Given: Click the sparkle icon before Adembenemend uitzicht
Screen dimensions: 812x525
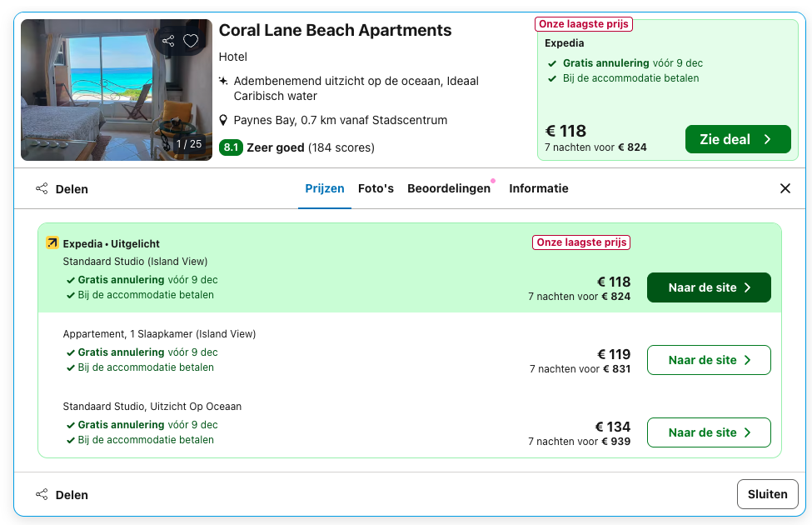Looking at the screenshot, I should pos(223,81).
